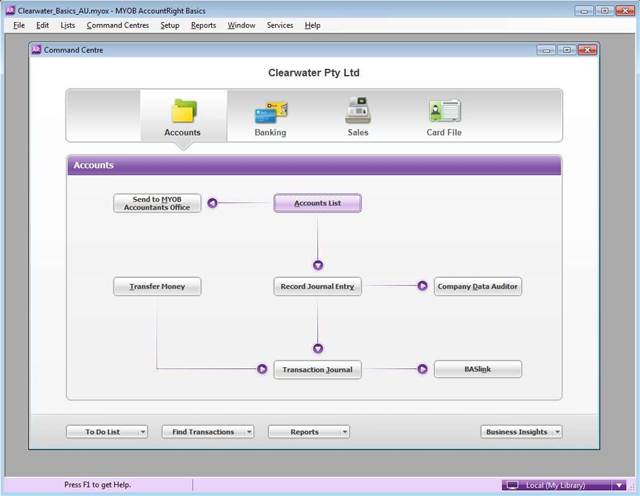Open the Reports menu in menu bar
Viewport: 640px width, 496px height.
203,25
